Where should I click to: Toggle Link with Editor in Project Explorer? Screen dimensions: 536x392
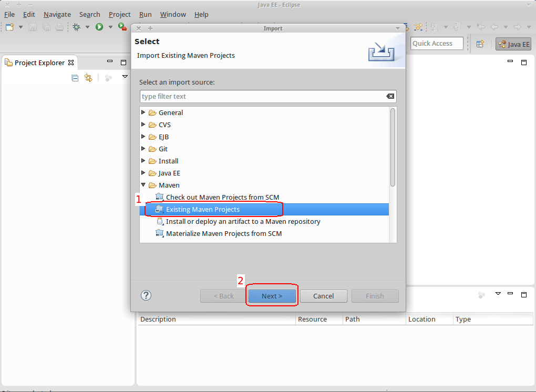point(88,77)
